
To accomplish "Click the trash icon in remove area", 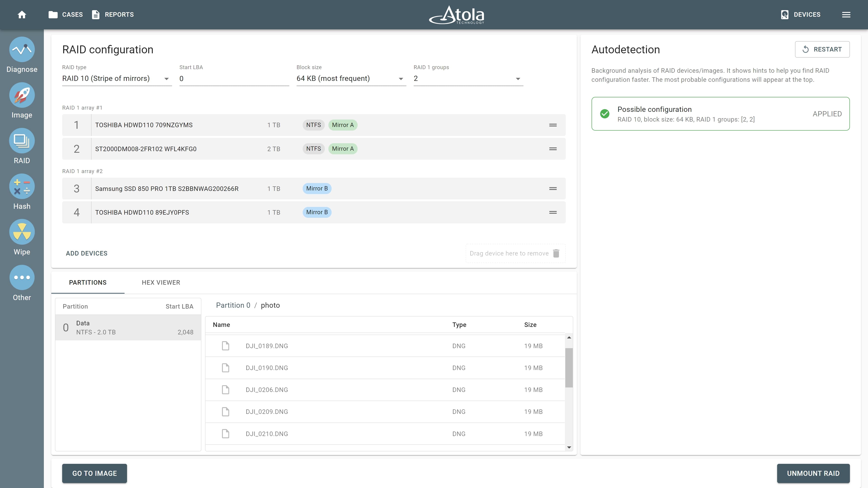I will pyautogui.click(x=556, y=253).
